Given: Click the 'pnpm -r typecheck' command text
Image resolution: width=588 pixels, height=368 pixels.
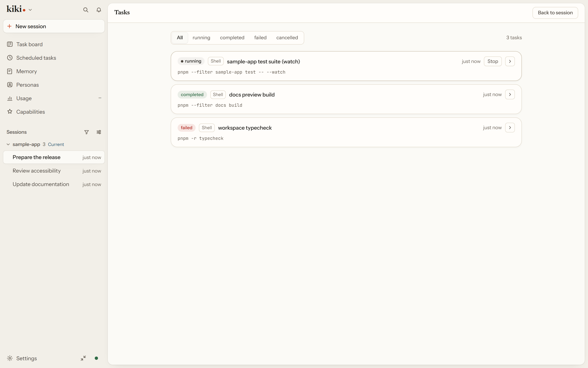Looking at the screenshot, I should 200,138.
